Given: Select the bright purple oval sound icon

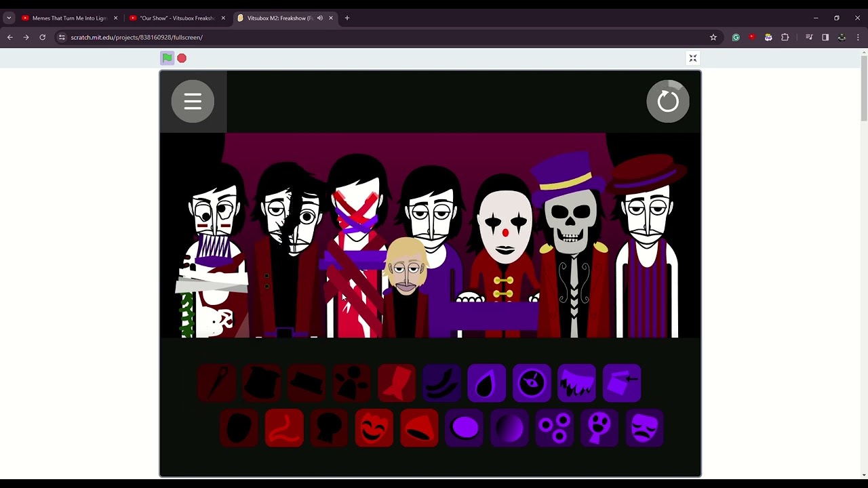Looking at the screenshot, I should [x=465, y=428].
